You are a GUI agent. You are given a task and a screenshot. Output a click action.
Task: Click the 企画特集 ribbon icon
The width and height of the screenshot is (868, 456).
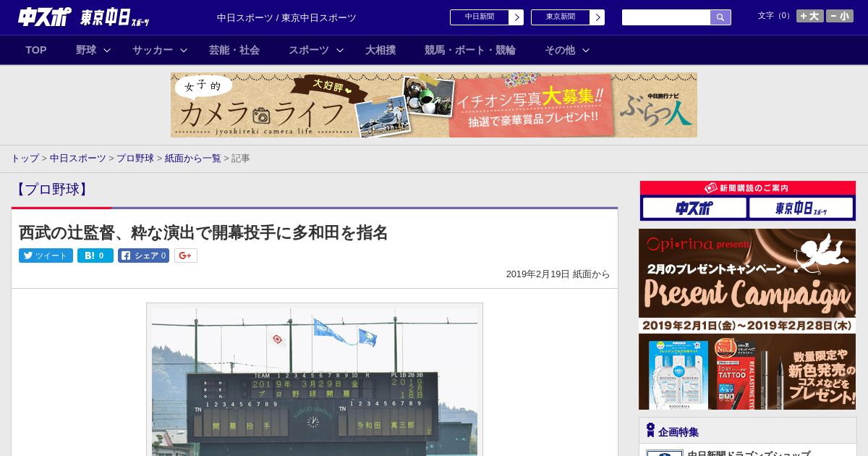click(650, 431)
